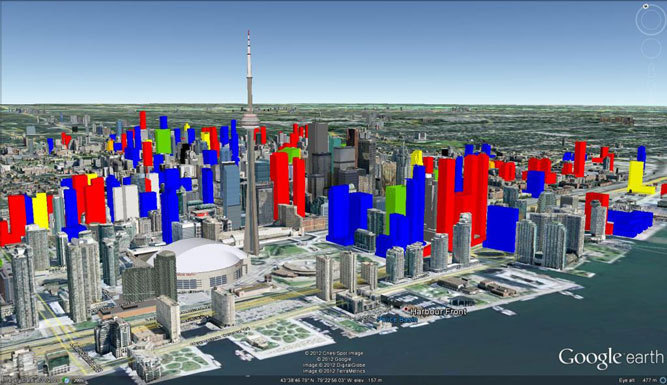
Task: Click the streaming status indicator beside eye altitude
Action: pyautogui.click(x=663, y=380)
